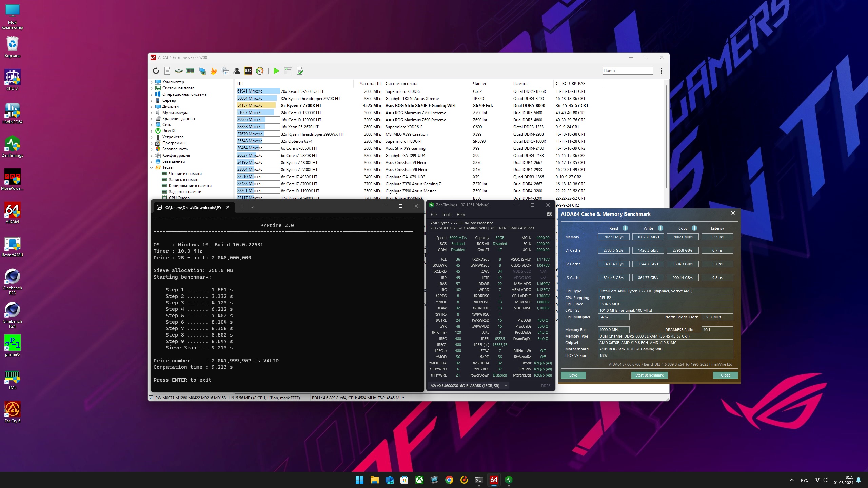Open the Cinebench R23 desktop shortcut
This screenshot has width=868, height=488.
click(13, 282)
